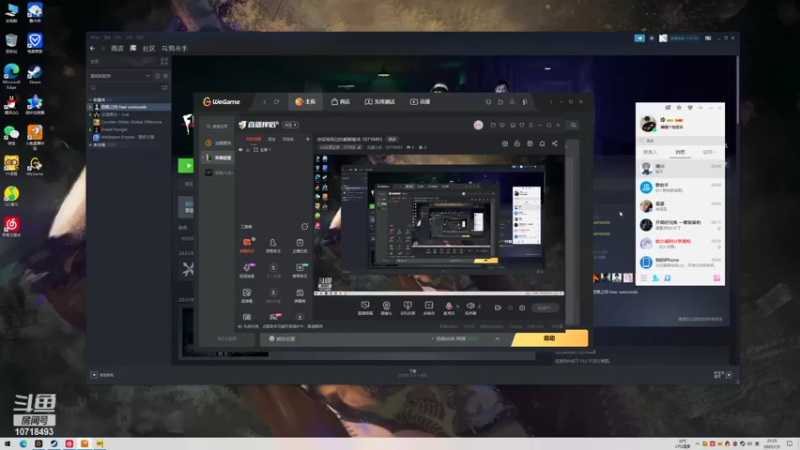
Task: Open the Microsoft Edge desktop shortcut
Action: pos(11,77)
